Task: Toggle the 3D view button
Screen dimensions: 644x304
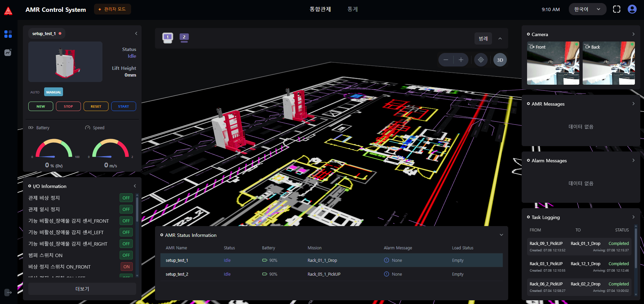Action: click(500, 60)
